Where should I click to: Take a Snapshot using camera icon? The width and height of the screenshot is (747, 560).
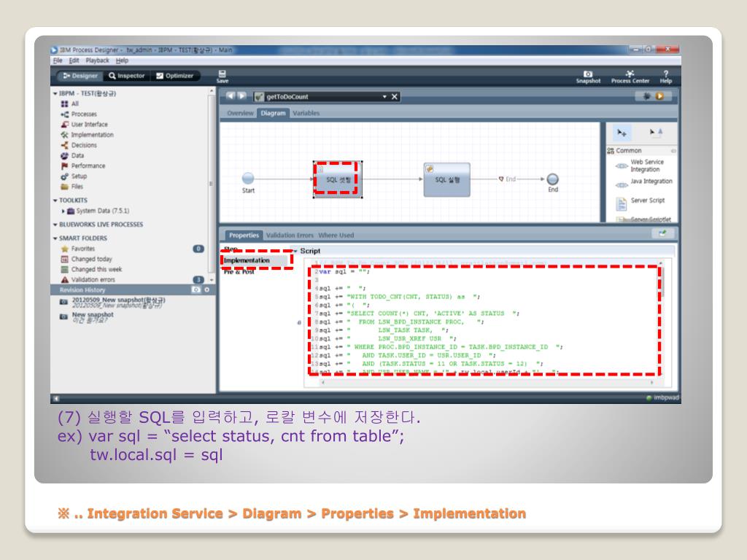588,77
